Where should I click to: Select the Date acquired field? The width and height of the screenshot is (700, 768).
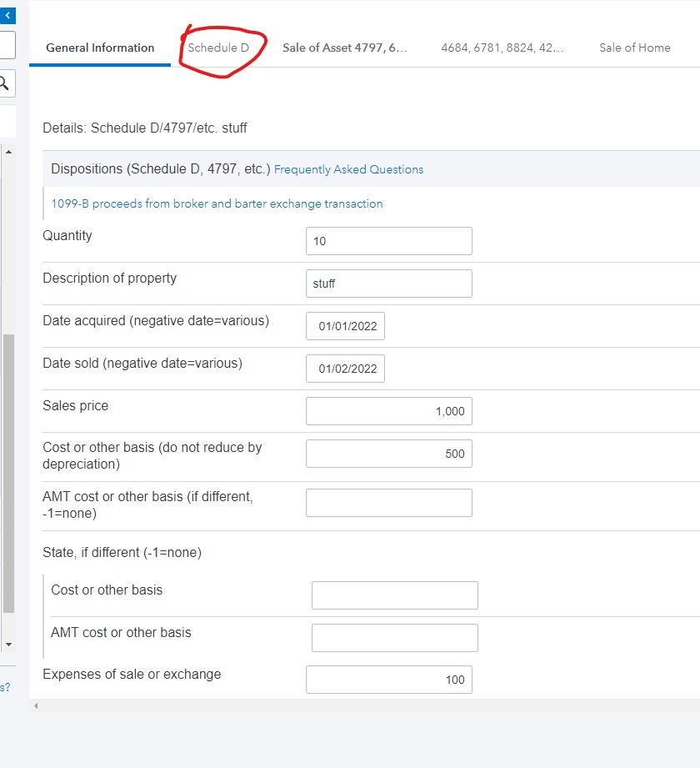[x=345, y=326]
